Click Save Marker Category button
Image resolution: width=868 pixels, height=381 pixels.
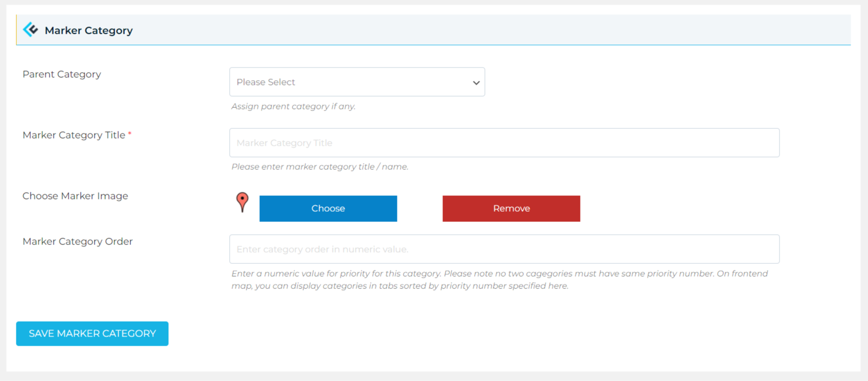pos(92,333)
